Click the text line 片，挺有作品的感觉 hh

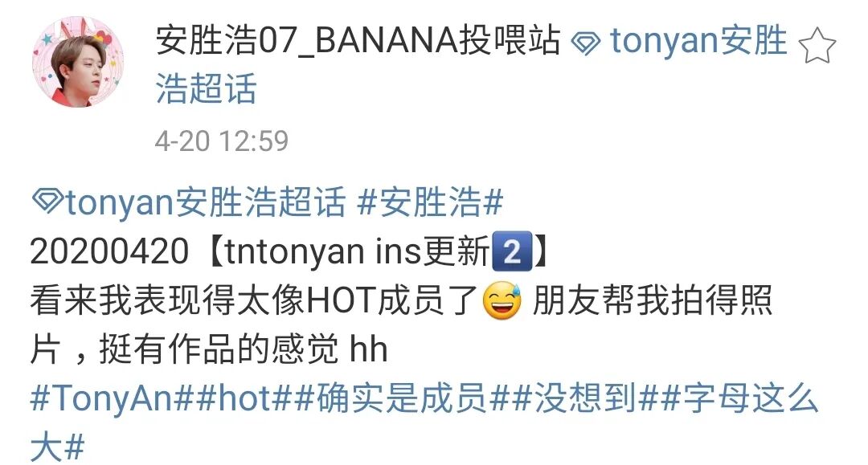pos(209,350)
